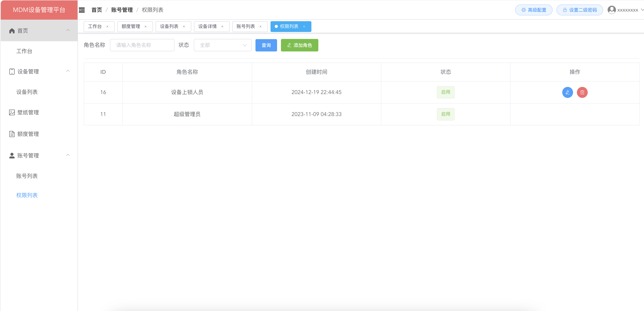
Task: Close the 额度管理 tab
Action: pos(146,26)
